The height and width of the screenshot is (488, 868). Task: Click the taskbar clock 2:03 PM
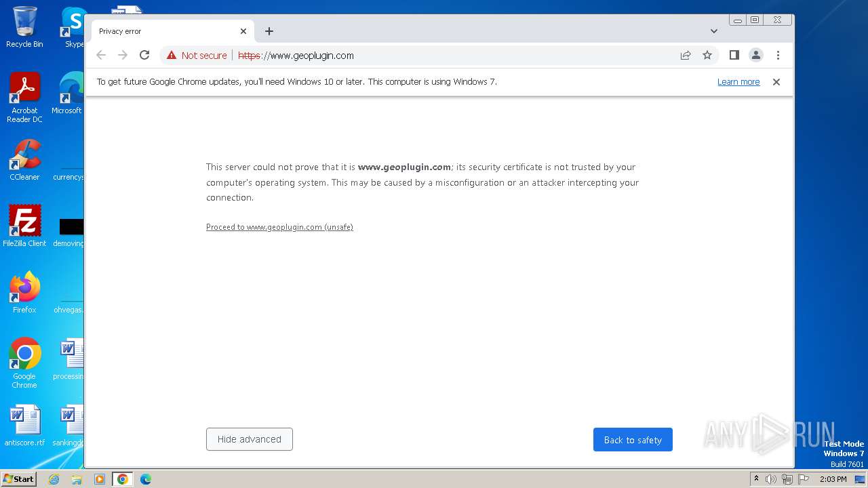pos(833,479)
